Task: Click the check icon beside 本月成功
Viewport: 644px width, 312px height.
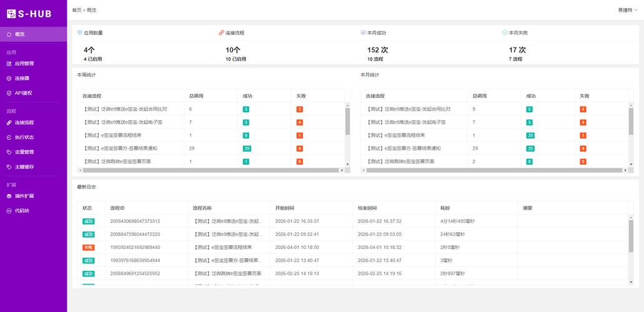Action: (363, 32)
